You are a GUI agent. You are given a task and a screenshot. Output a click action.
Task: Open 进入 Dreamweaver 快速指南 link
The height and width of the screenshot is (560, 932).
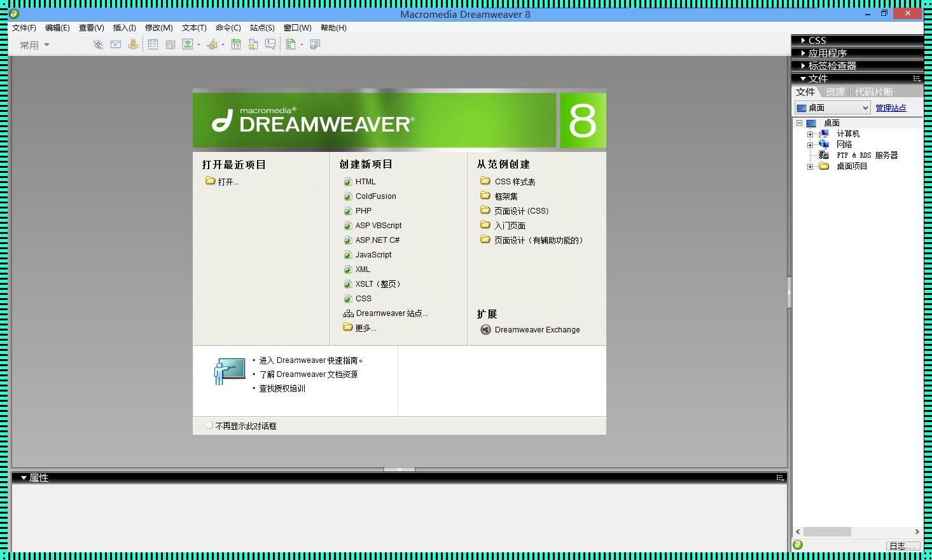coord(310,360)
